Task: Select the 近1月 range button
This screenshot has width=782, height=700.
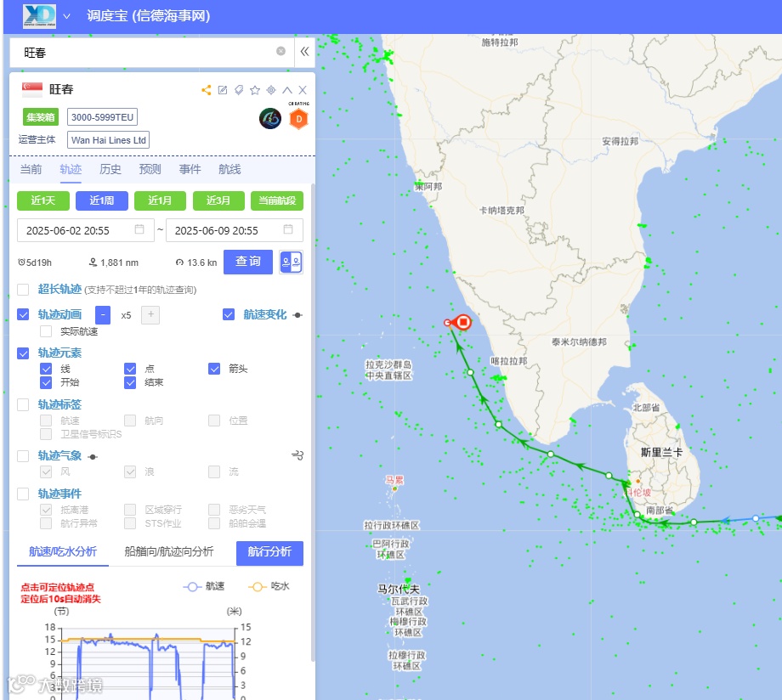Action: click(160, 201)
